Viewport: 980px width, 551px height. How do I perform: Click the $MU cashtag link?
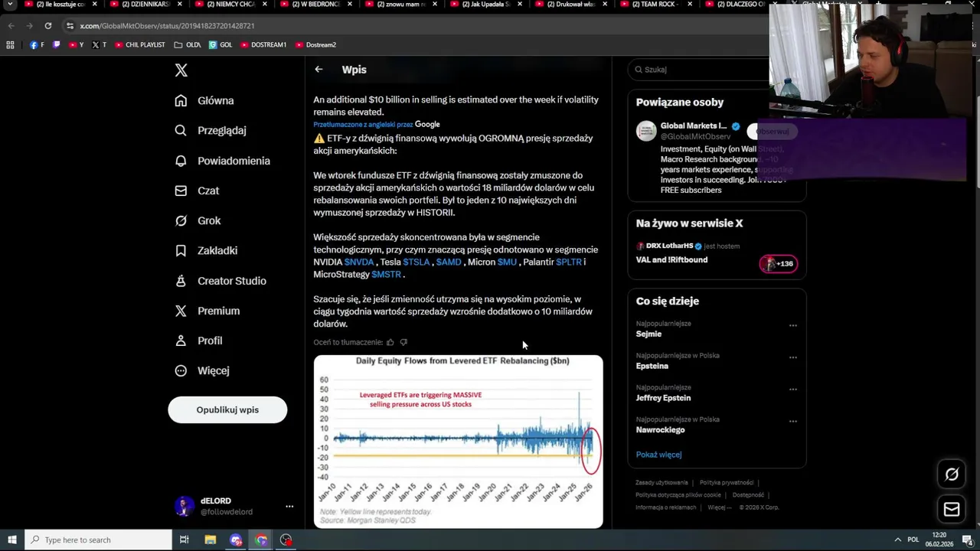pos(507,262)
